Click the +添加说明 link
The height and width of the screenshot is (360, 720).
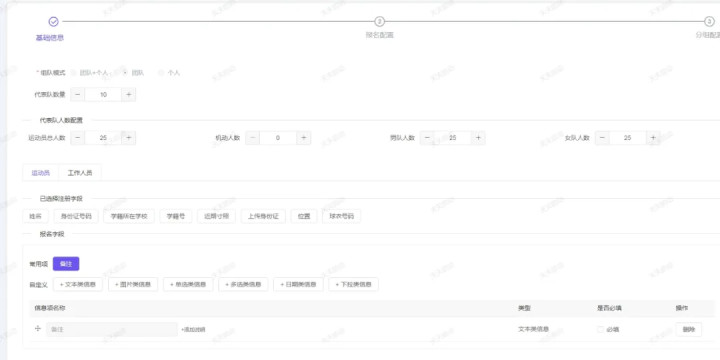[x=193, y=330]
